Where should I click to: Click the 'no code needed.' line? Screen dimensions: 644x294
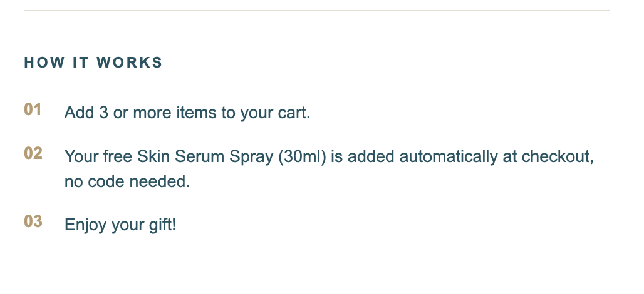[127, 181]
